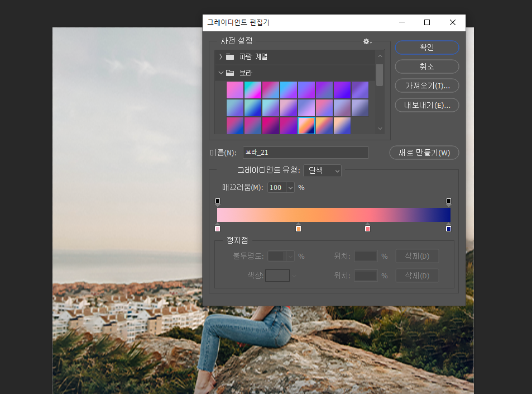Click the 이름(N) field containing 보라_21
Screen dimensions: 532x394
coord(305,153)
